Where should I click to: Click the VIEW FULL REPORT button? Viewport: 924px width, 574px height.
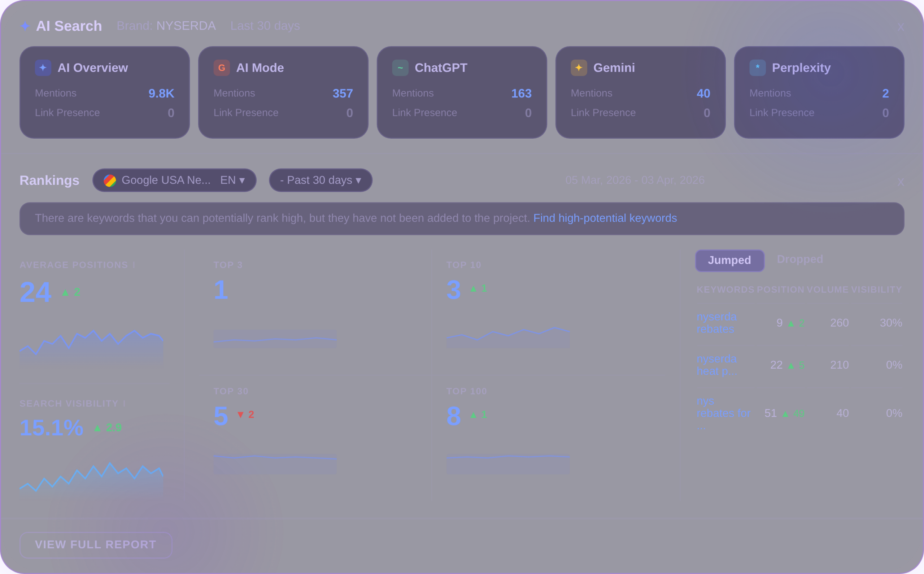click(96, 545)
